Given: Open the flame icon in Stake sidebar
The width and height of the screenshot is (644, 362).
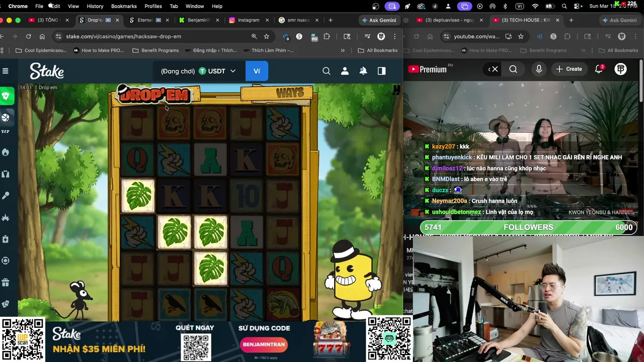Looking at the screenshot, I should tap(6, 152).
